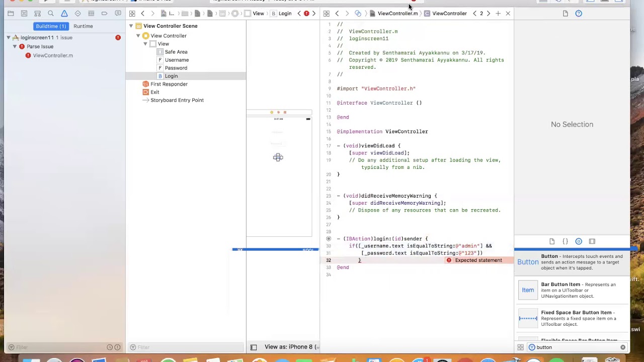Screen dimensions: 644x362
Task: Click the 'View as: iPhone 8' device bar
Action: click(x=291, y=347)
